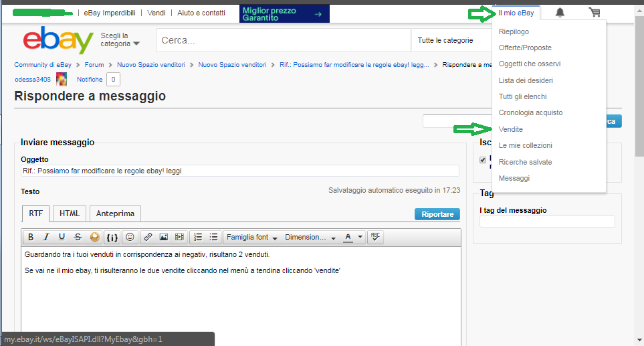
Task: Click the Riportare button
Action: [437, 214]
